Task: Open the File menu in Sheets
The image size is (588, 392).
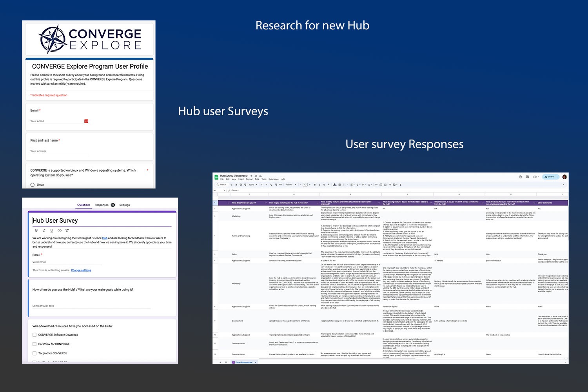Action: pos(222,179)
